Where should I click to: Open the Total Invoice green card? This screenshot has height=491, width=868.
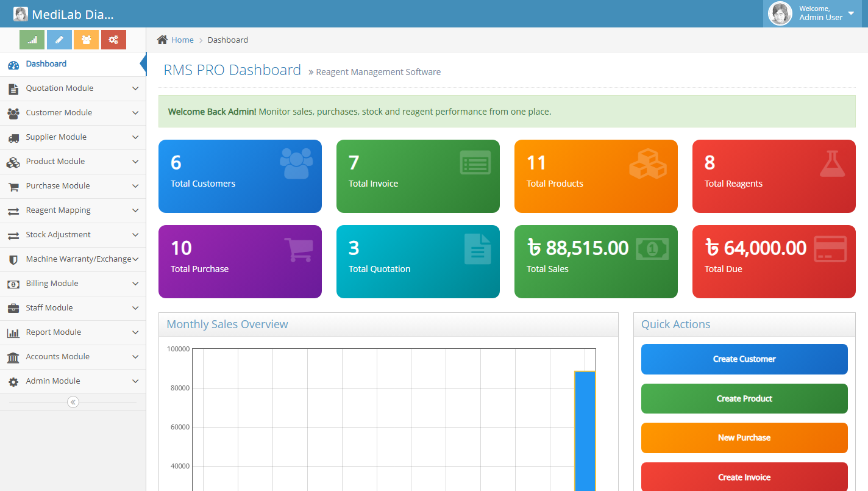click(418, 176)
